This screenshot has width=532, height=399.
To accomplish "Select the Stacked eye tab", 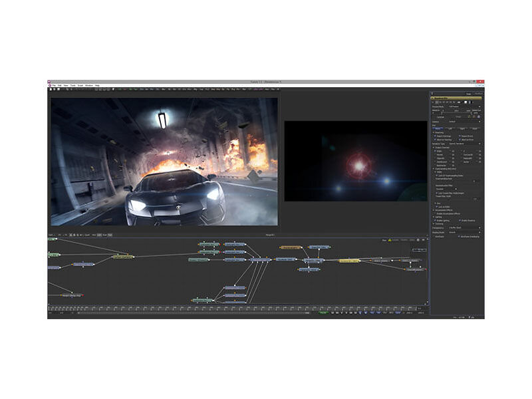I will coord(474,128).
